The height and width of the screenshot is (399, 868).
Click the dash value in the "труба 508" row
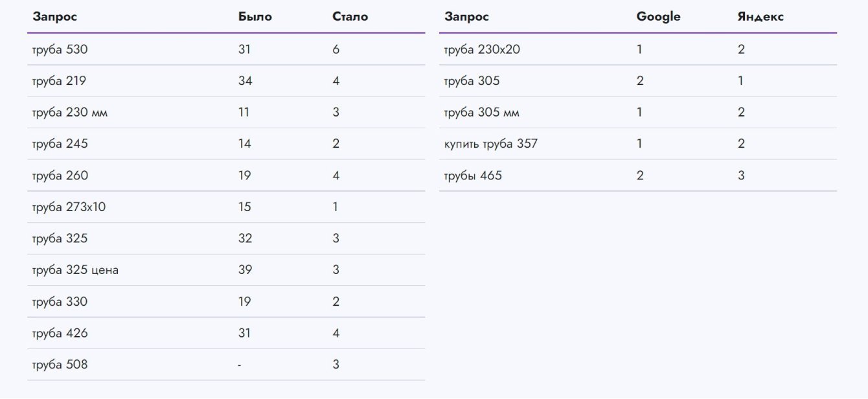(x=240, y=365)
